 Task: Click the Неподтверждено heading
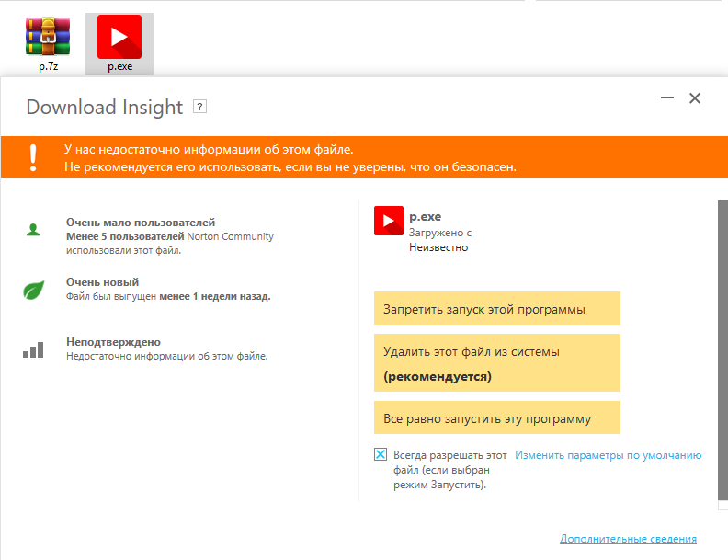tap(113, 342)
